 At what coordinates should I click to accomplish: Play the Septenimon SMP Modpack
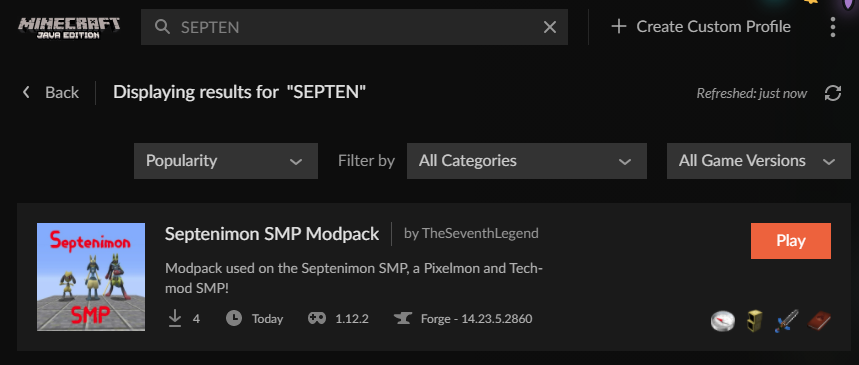791,241
